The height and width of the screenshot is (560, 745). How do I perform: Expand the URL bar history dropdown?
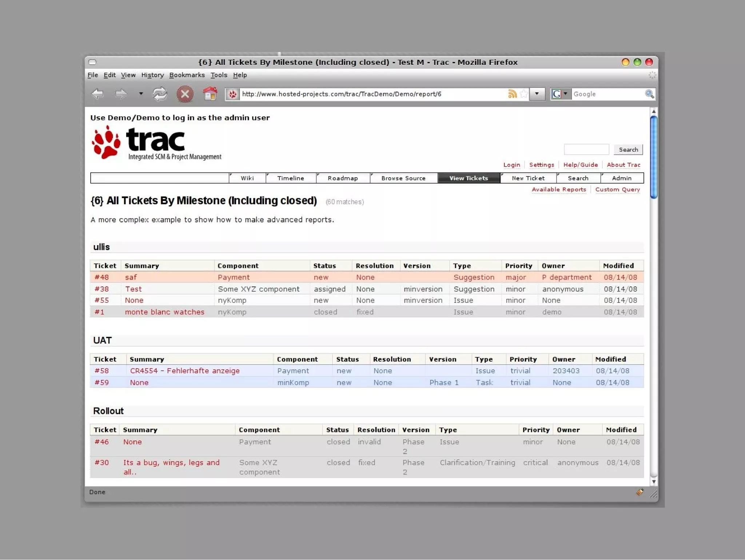click(x=537, y=94)
